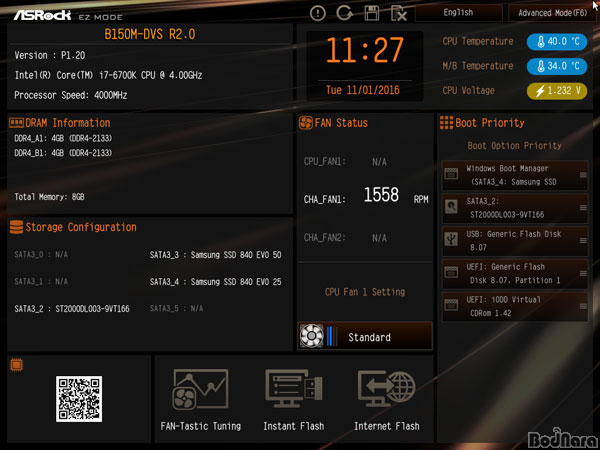Click the CPU Temperature 40.0 °C badge

(x=557, y=42)
